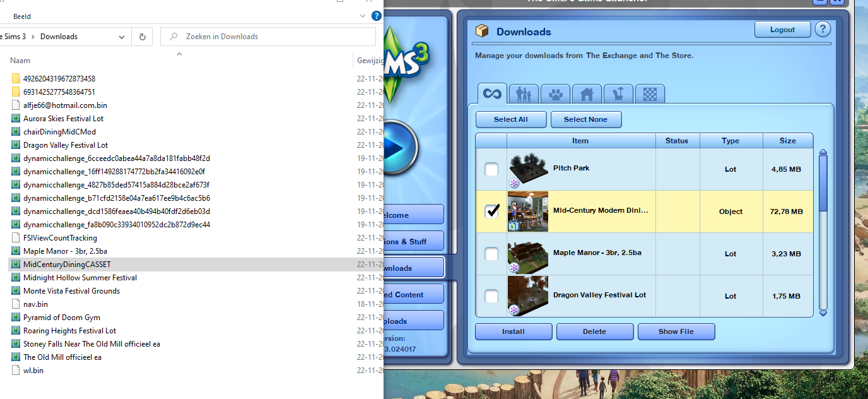Open the All downloads infinity tab
This screenshot has height=399, width=868.
click(492, 94)
